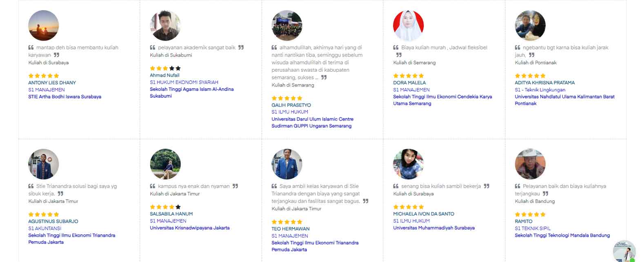Open the AGUSTINUS SUBARJO name link
The height and width of the screenshot is (262, 644).
point(53,222)
